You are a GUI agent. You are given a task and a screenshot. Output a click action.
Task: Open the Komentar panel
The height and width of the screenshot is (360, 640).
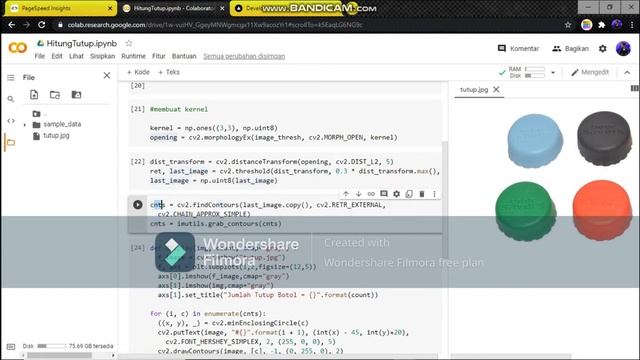click(x=518, y=49)
